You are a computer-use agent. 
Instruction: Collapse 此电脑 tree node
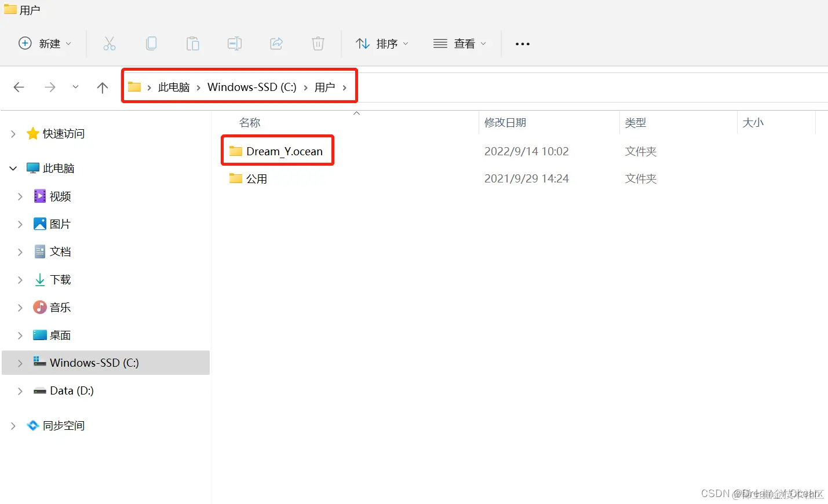(13, 169)
